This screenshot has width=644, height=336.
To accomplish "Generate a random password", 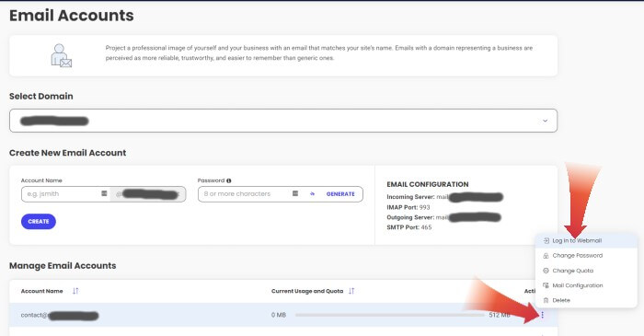I will [340, 194].
